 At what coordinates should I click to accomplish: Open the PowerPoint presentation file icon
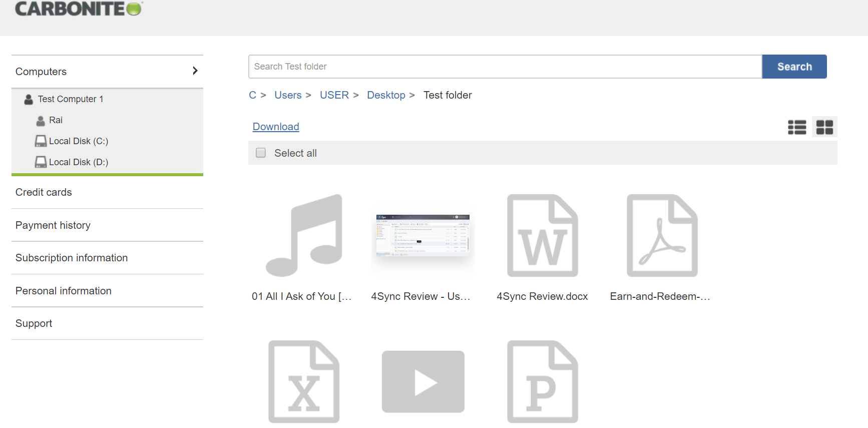click(x=542, y=381)
